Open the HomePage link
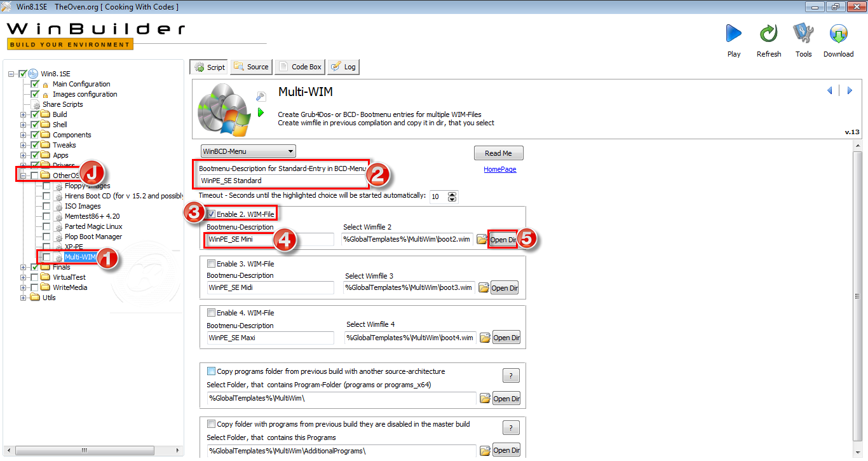Image resolution: width=868 pixels, height=461 pixels. click(500, 169)
